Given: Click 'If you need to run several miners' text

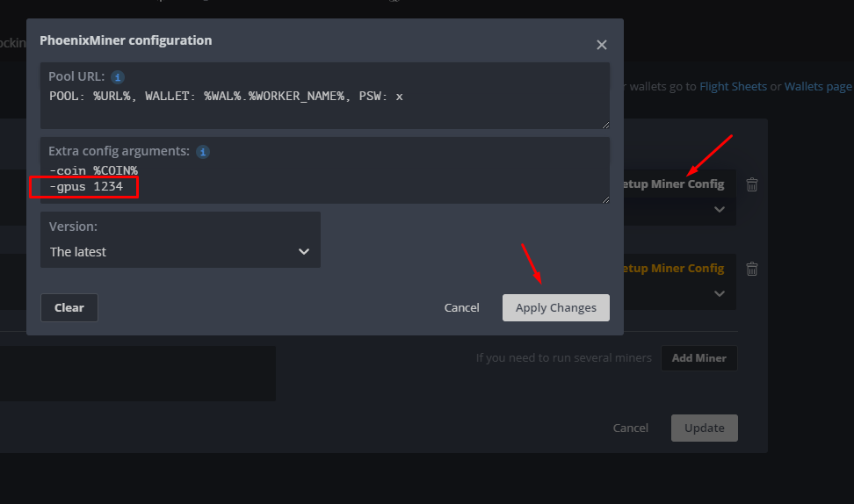Looking at the screenshot, I should point(564,358).
